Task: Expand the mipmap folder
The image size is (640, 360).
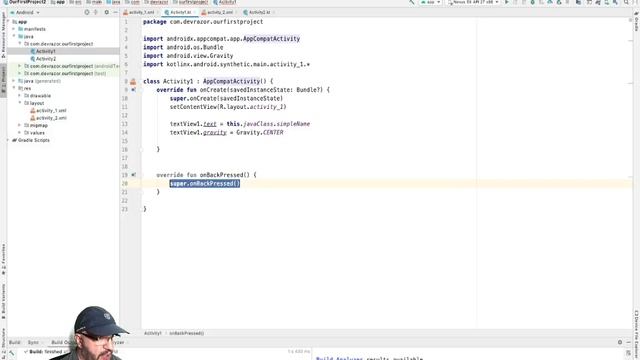Action: point(20,125)
